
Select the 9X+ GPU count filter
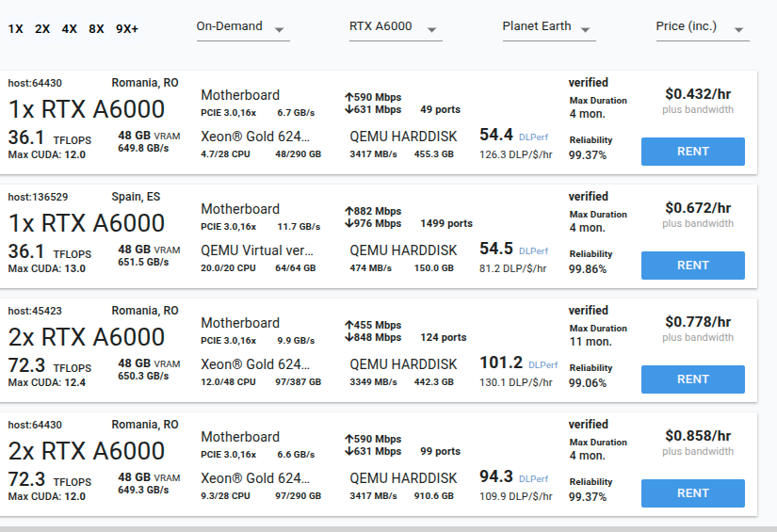127,29
